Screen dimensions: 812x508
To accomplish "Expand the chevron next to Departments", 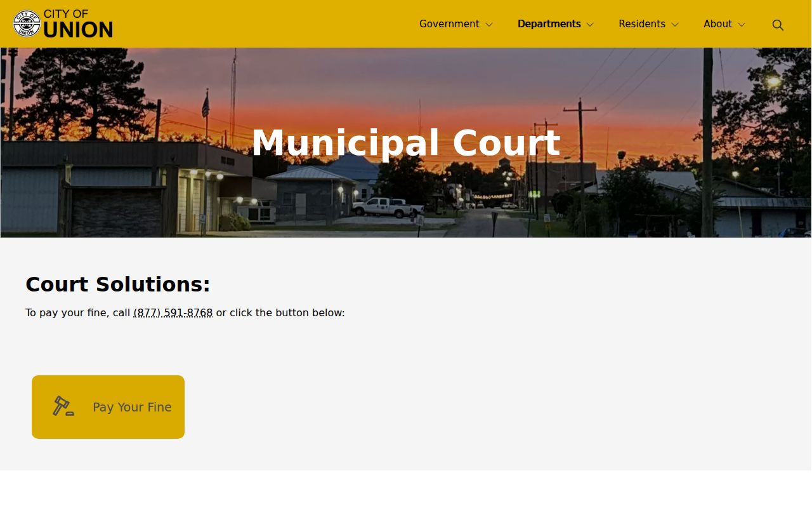I will click(590, 25).
